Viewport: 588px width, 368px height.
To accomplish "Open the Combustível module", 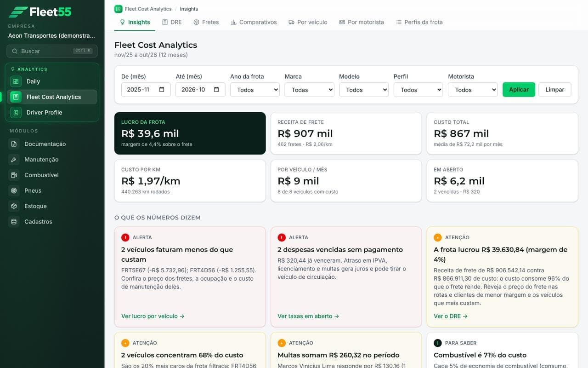I will tap(52, 175).
